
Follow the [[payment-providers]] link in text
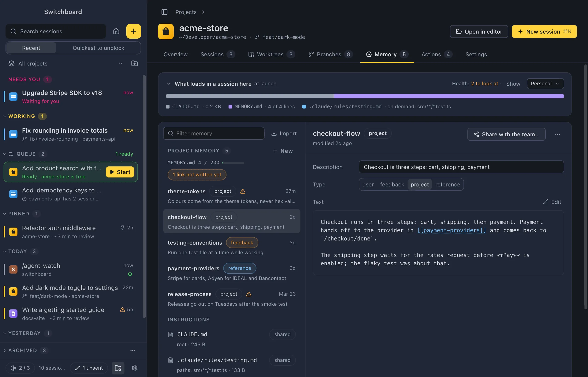point(452,230)
